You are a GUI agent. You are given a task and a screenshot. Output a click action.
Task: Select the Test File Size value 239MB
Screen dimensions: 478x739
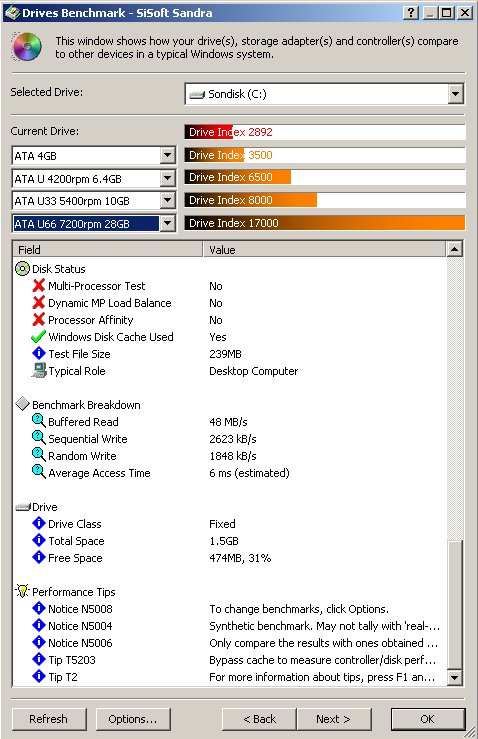pos(225,354)
